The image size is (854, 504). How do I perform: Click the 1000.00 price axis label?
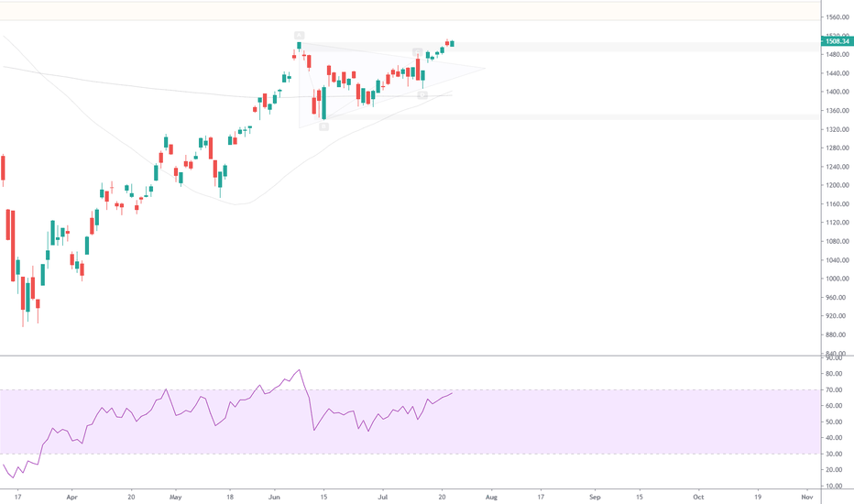[x=838, y=279]
